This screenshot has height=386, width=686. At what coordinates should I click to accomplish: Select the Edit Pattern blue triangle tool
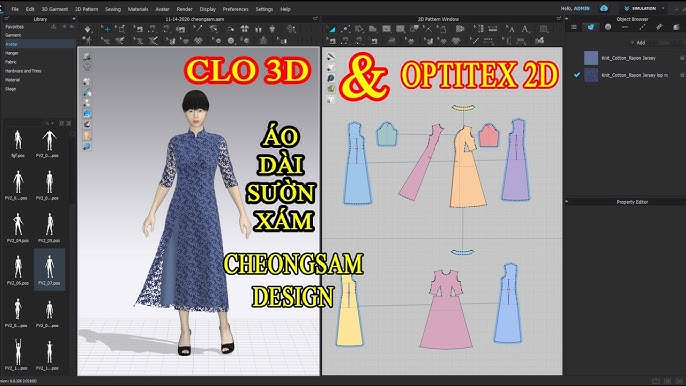pyautogui.click(x=331, y=29)
